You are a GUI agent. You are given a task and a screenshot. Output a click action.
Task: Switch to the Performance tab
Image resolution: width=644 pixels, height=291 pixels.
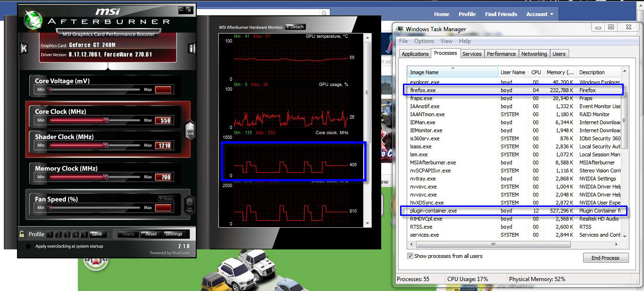tap(502, 54)
